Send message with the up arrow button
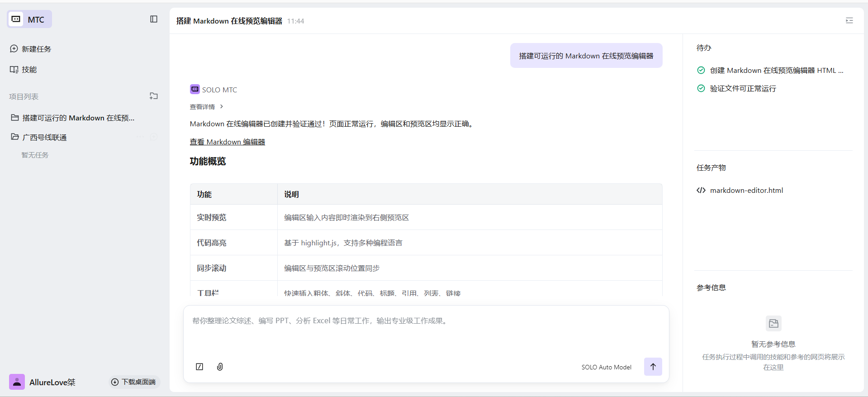Viewport: 868px width, 397px height. click(x=653, y=367)
